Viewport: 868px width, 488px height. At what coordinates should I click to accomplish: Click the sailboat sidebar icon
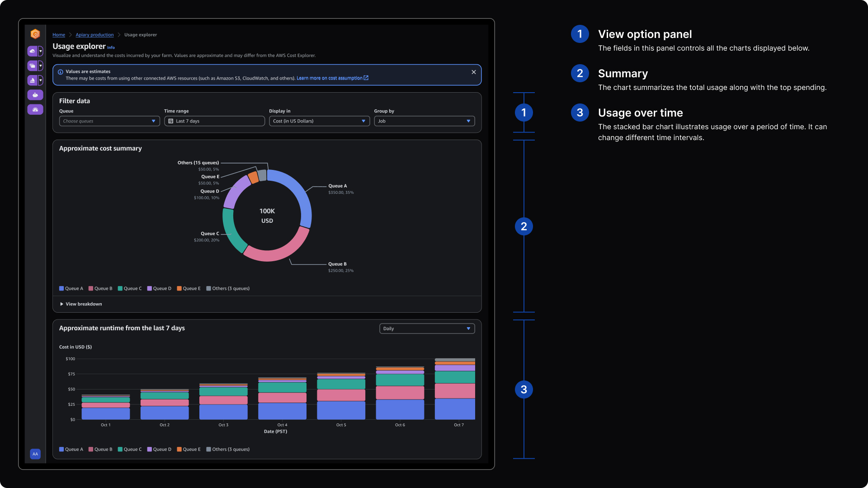32,80
